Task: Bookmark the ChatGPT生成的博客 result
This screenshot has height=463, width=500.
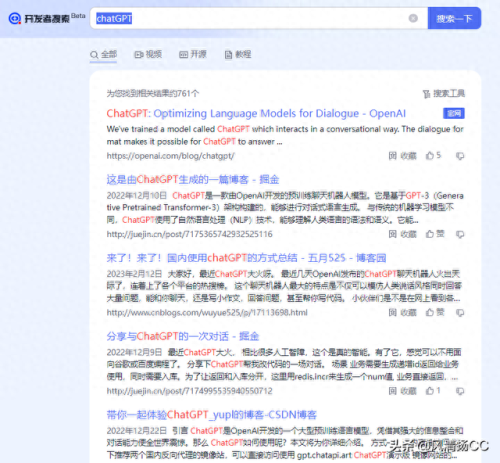Action: 402,234
